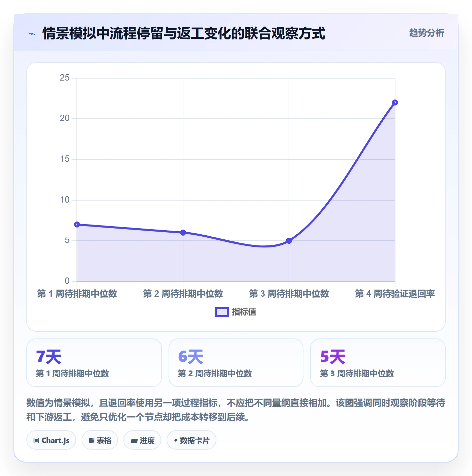The height and width of the screenshot is (476, 472).
Task: Click the y-axis value 15
Action: 65,159
